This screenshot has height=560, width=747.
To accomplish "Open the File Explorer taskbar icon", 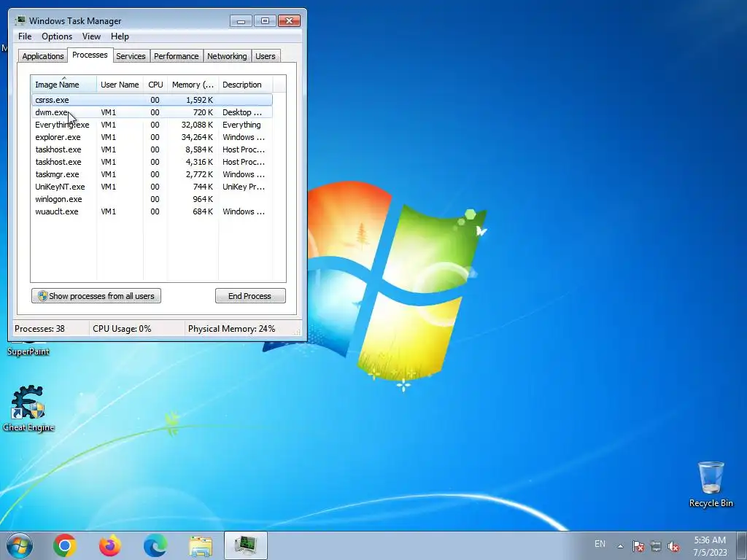I will coord(201,545).
